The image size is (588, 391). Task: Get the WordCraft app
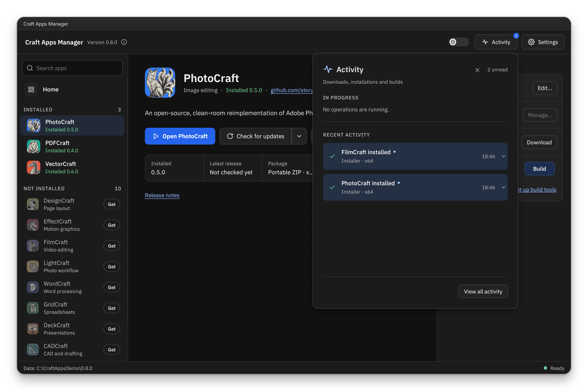click(x=112, y=287)
